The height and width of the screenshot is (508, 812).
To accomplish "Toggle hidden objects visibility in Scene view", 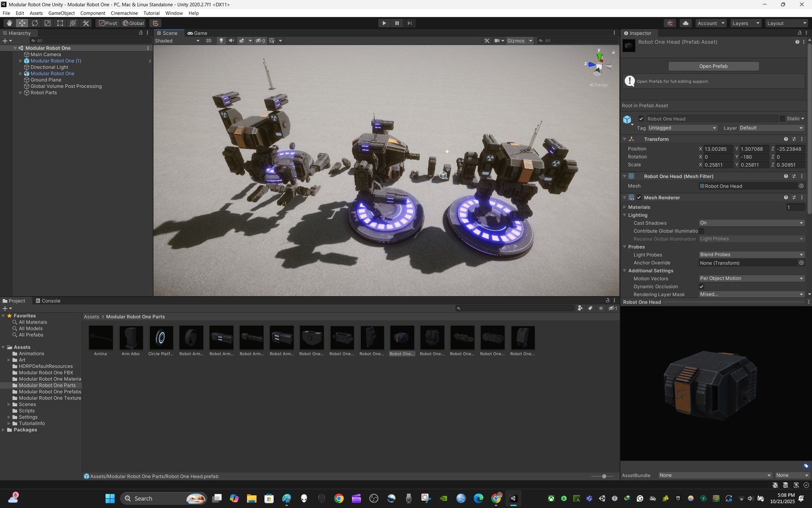I will (260, 40).
